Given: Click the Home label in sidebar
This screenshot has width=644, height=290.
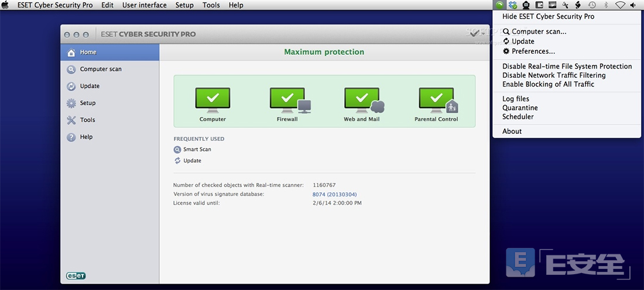Looking at the screenshot, I should 88,52.
